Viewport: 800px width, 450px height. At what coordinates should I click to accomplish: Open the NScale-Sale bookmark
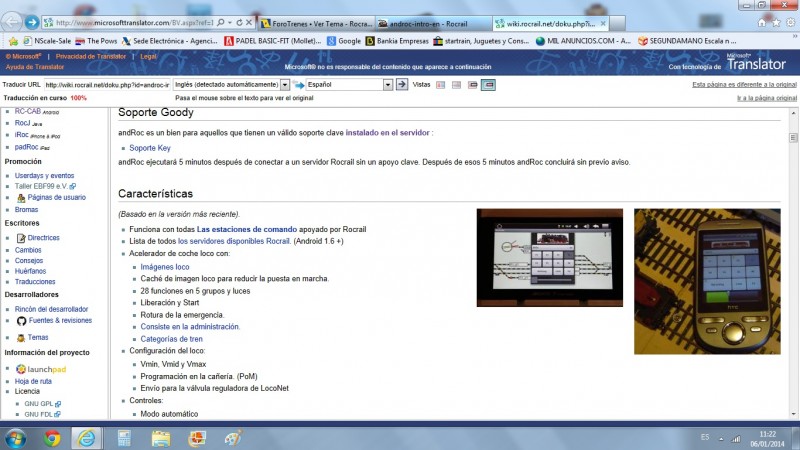pyautogui.click(x=47, y=41)
